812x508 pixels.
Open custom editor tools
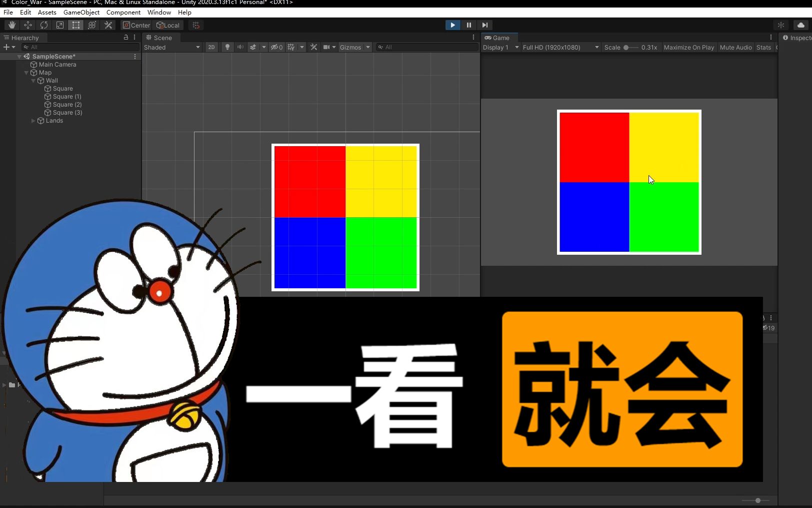[x=108, y=25]
